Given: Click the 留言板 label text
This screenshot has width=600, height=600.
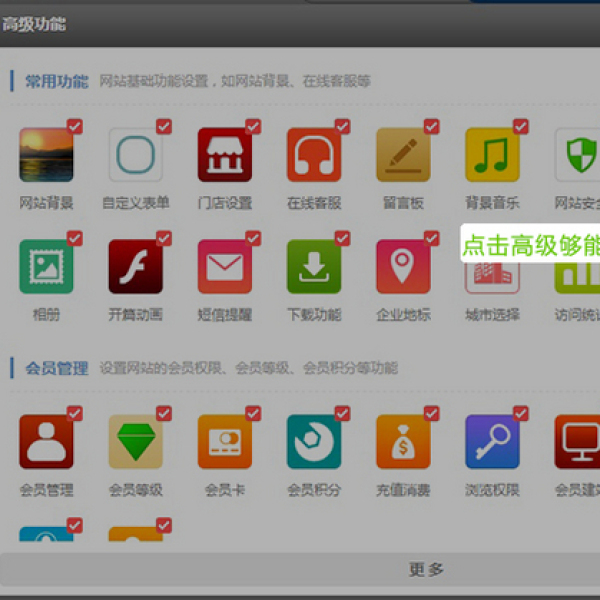Looking at the screenshot, I should (403, 203).
